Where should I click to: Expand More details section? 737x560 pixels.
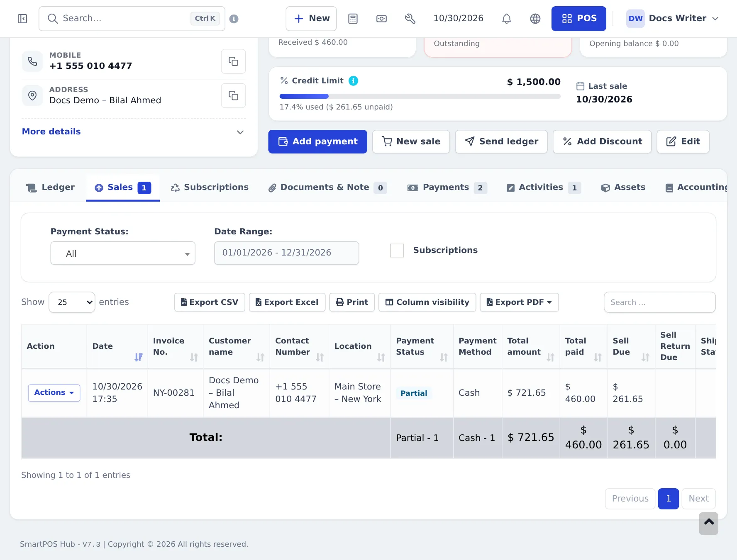coord(133,132)
